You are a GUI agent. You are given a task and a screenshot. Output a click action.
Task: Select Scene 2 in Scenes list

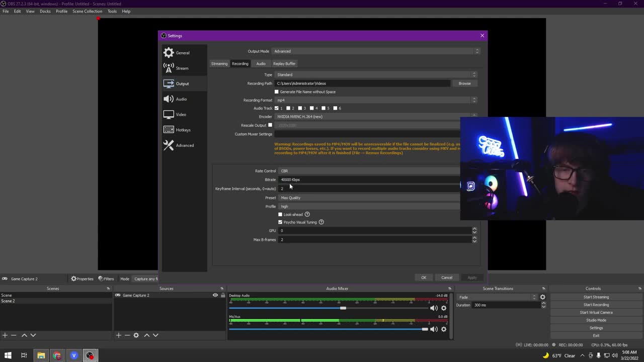point(56,301)
